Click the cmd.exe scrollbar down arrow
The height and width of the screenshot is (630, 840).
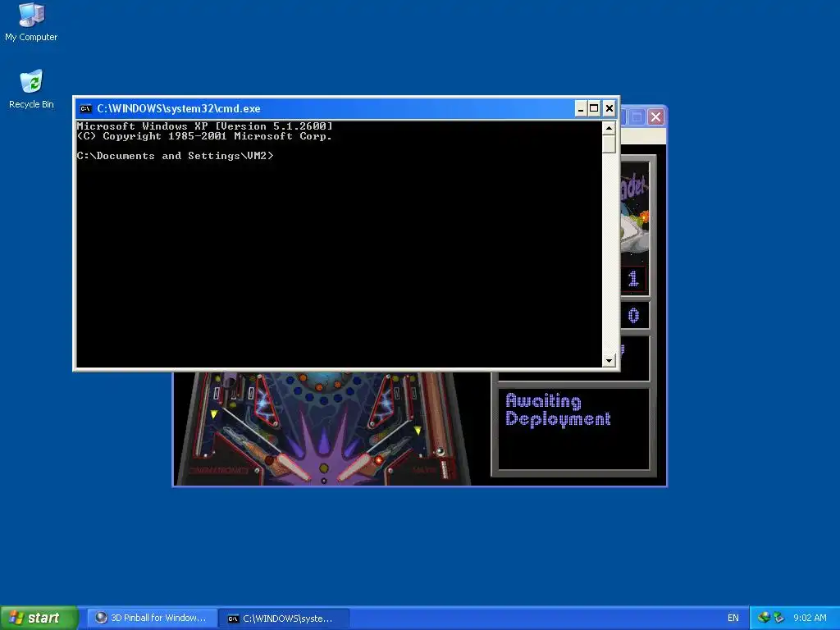609,361
